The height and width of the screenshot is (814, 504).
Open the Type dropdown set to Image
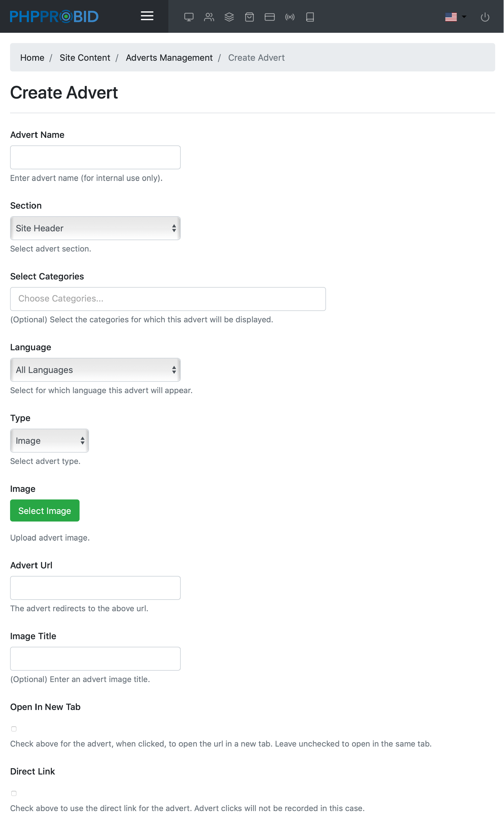[x=49, y=440]
